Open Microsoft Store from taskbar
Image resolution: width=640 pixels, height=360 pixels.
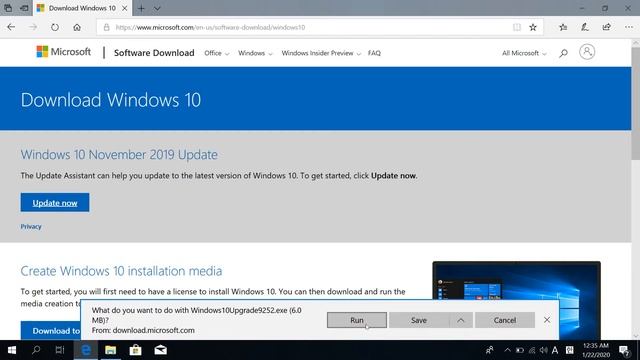(136, 350)
